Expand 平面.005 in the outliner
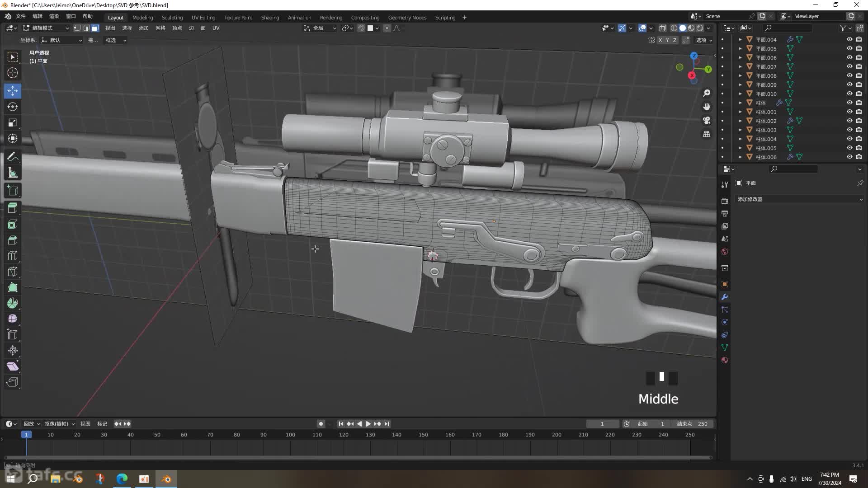This screenshot has width=868, height=488. coord(740,48)
